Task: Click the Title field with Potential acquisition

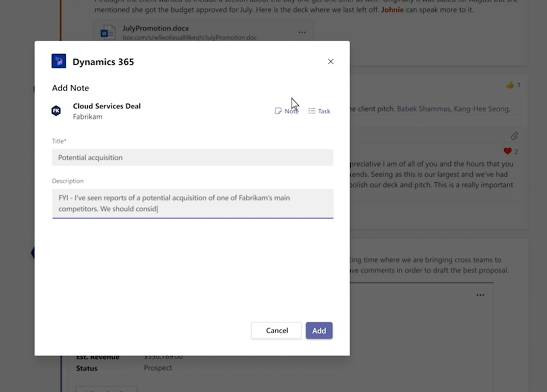Action: 193,157
